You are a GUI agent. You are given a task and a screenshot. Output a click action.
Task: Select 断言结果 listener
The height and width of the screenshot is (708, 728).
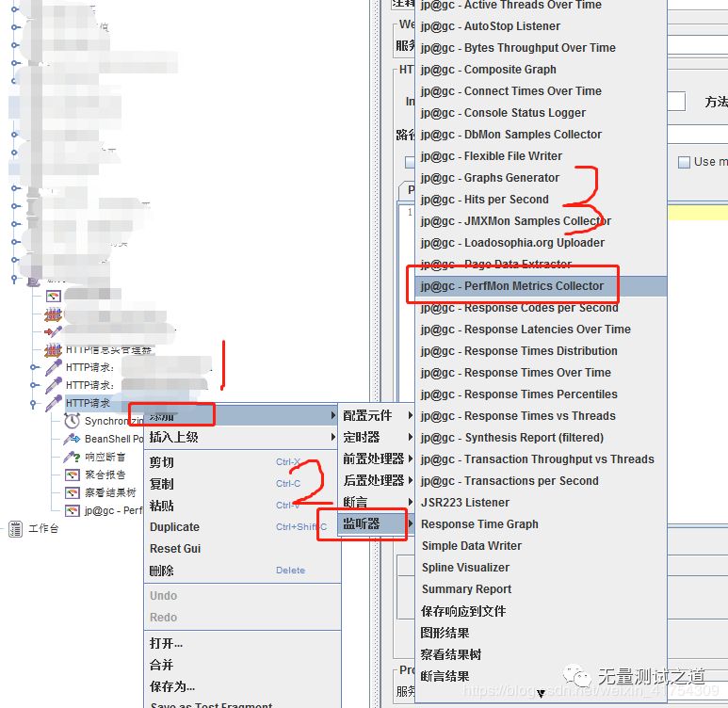541,676
